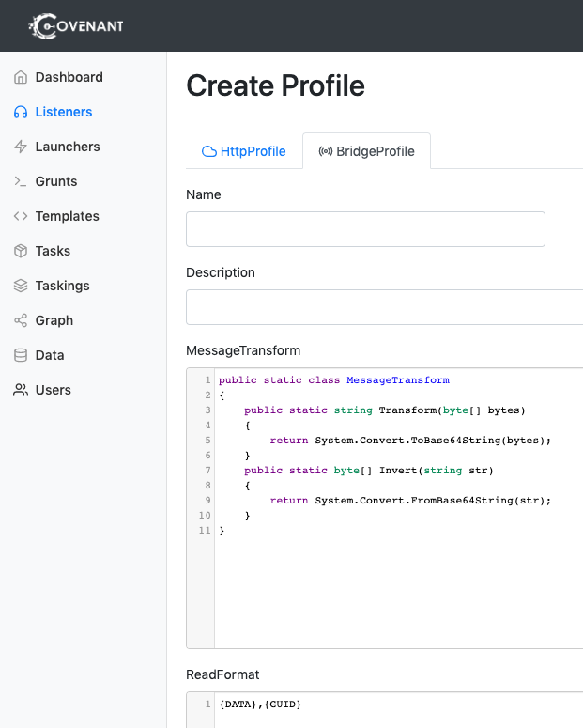Click the ReadFormat label

(x=222, y=674)
